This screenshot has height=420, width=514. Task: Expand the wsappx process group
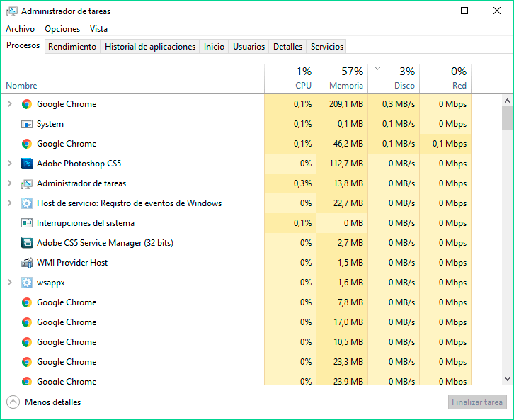pos(10,283)
